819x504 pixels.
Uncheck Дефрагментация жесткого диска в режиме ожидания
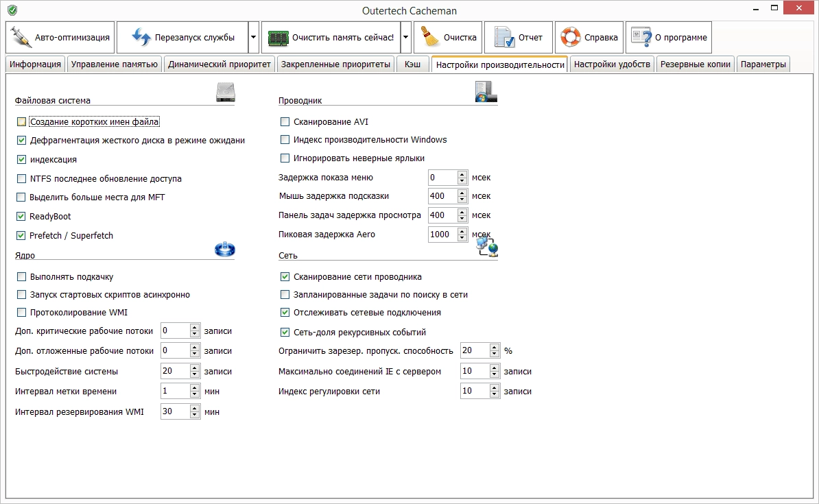tap(21, 140)
